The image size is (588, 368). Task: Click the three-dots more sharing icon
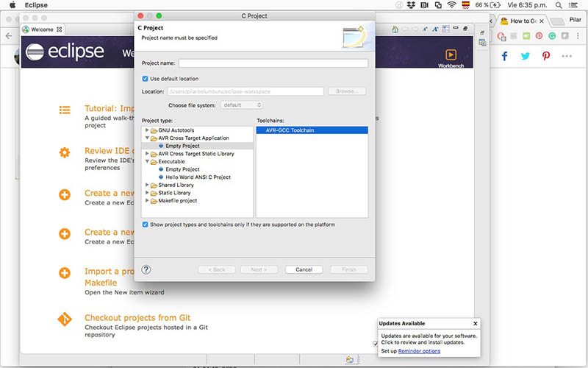(567, 56)
